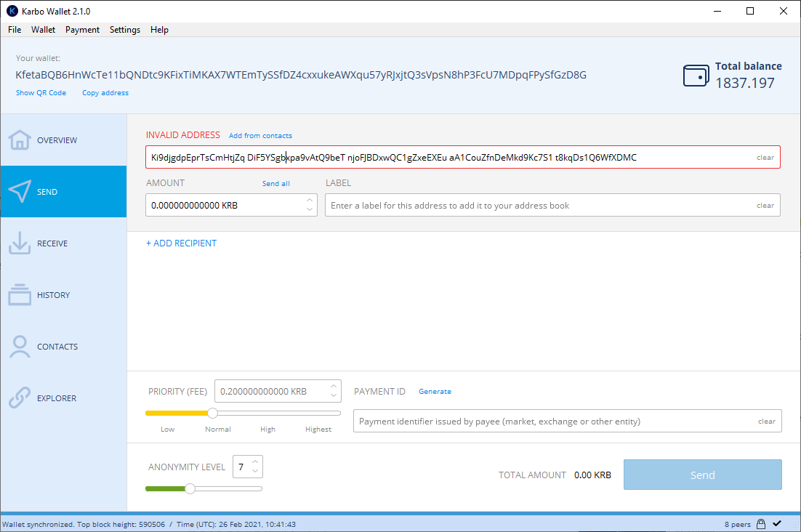
Task: Close the Karbo Wallet window
Action: [783, 11]
